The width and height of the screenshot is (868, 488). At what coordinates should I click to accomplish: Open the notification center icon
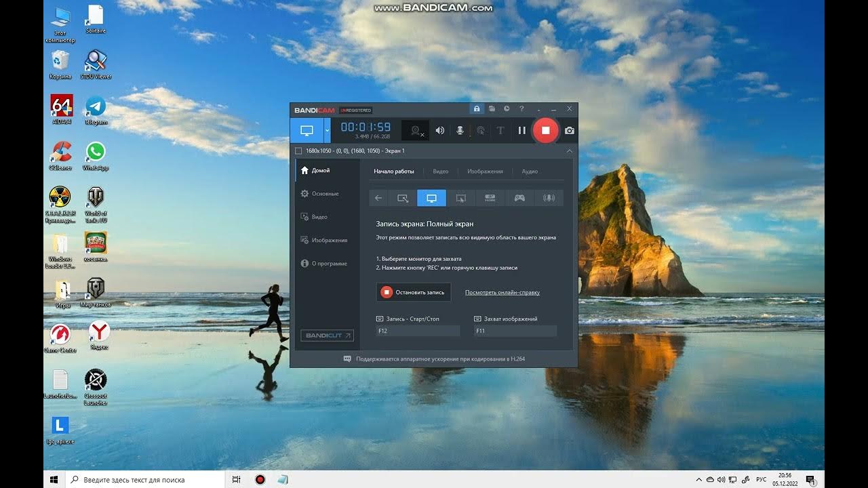pyautogui.click(x=810, y=479)
